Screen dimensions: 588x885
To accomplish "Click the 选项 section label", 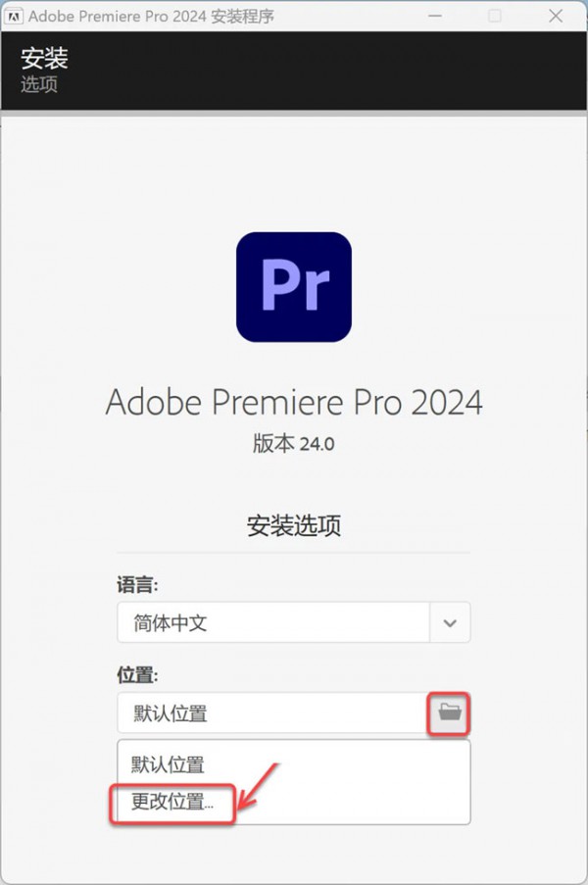I will tap(37, 85).
